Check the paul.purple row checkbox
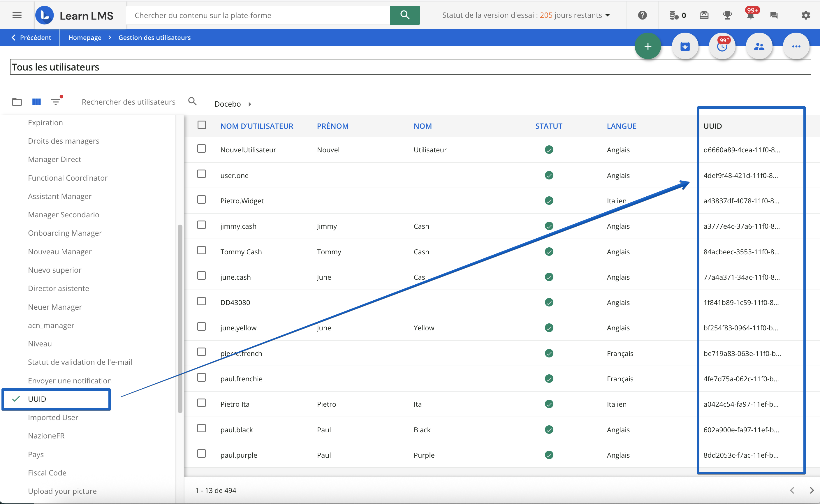Screen dimensions: 820x504 point(201,454)
